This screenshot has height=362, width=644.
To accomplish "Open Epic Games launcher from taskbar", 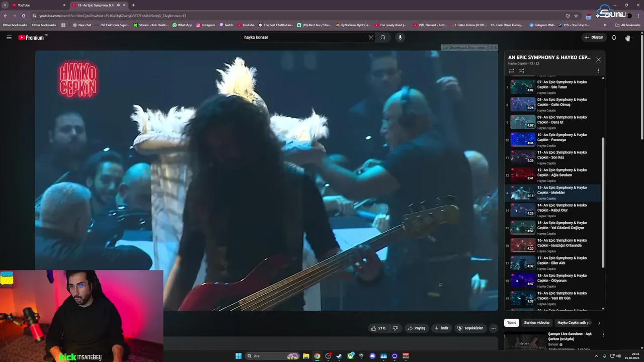I will [x=361, y=356].
